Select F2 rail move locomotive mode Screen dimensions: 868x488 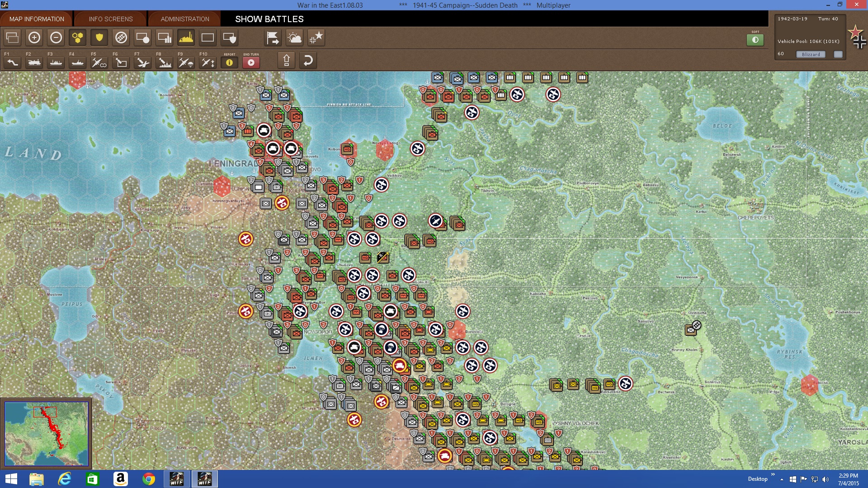pos(34,62)
